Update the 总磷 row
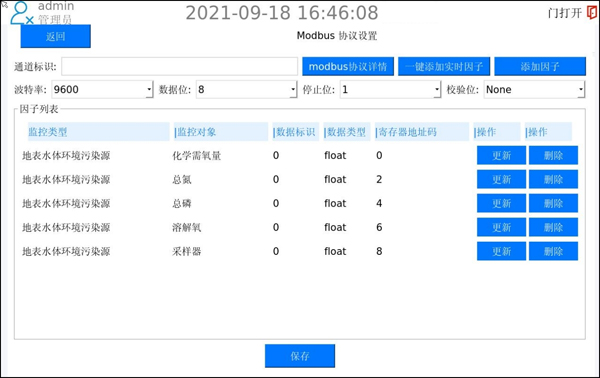Viewport: 600px width, 378px height. [x=501, y=203]
